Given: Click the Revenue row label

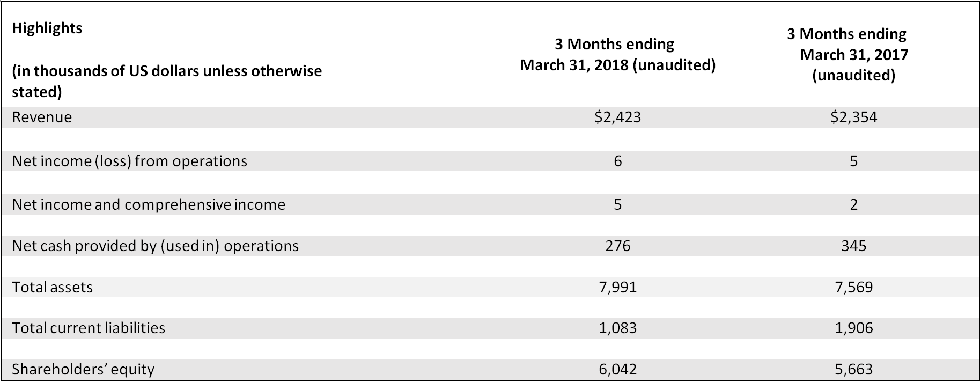Looking at the screenshot, I should pyautogui.click(x=42, y=117).
